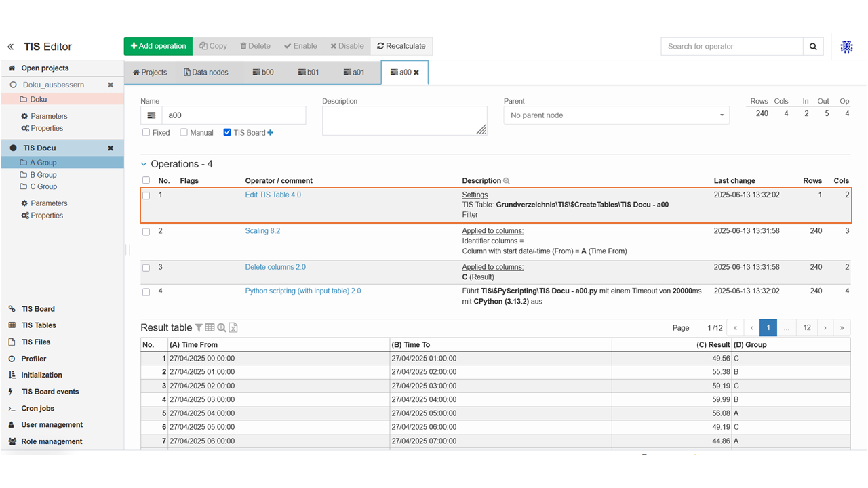Screen dimensions: 868x488
Task: Switch to the Data nodes tab
Action: pyautogui.click(x=206, y=73)
